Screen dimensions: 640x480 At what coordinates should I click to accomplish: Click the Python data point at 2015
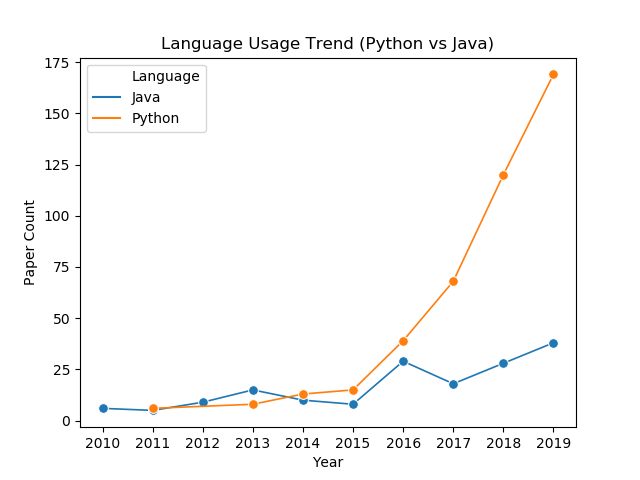[x=353, y=390]
